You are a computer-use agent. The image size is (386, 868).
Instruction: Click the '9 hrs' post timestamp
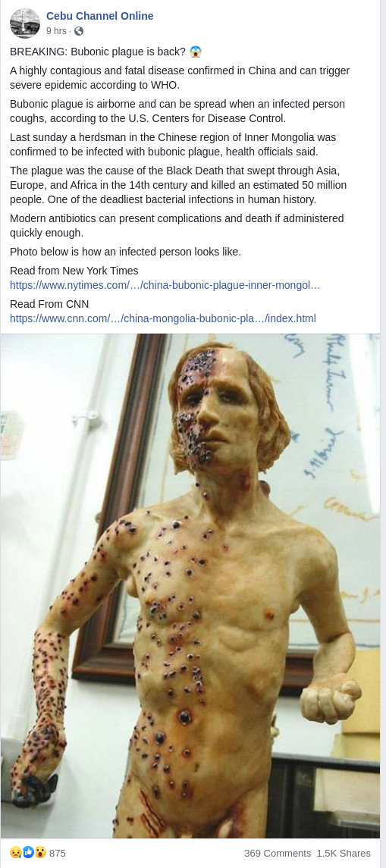coord(57,31)
